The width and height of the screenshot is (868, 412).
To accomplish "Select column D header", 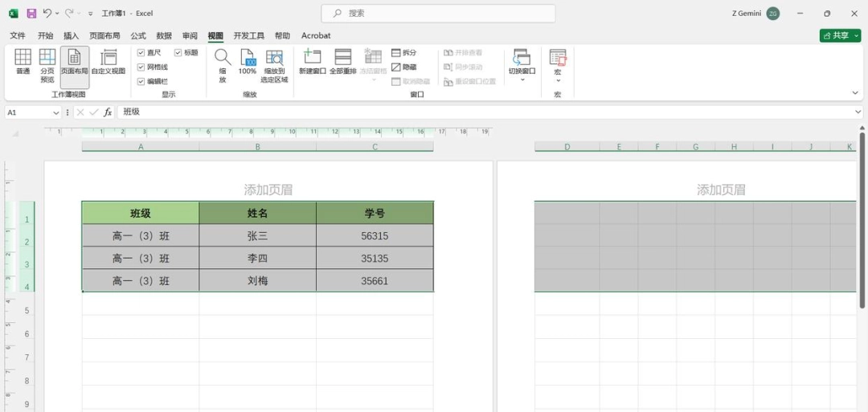I will pyautogui.click(x=567, y=146).
